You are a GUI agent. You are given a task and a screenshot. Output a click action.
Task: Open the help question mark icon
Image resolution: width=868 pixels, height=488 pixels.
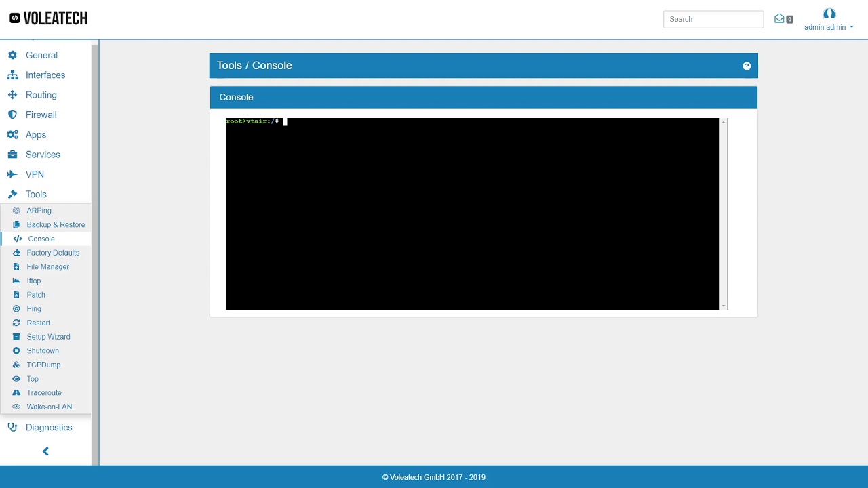(x=747, y=66)
